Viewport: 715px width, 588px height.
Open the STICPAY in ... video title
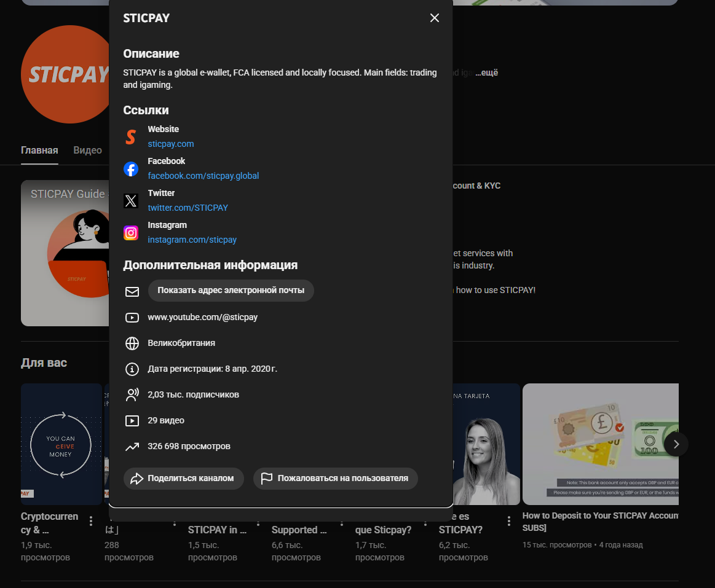tap(217, 530)
